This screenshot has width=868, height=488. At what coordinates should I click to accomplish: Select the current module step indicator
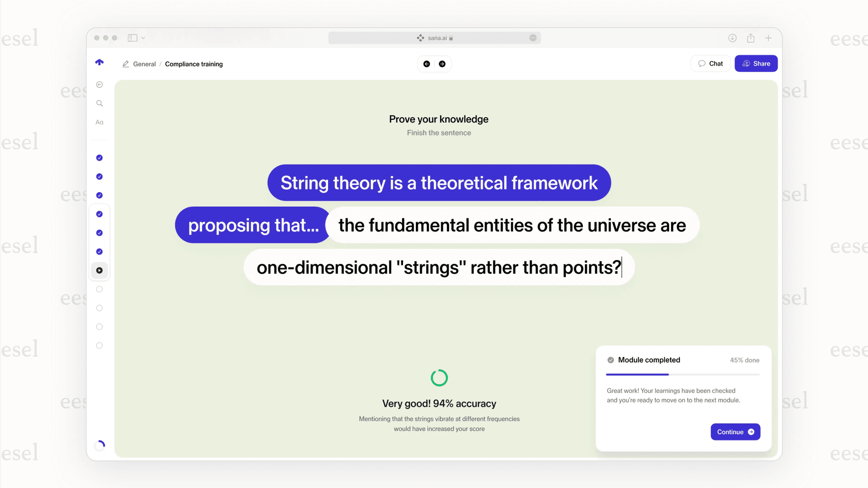99,271
